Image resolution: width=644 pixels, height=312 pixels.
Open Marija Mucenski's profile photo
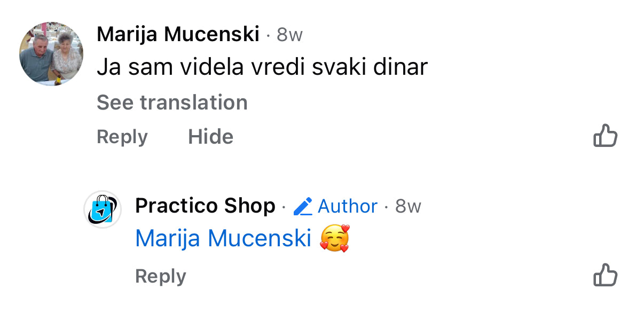click(x=51, y=54)
